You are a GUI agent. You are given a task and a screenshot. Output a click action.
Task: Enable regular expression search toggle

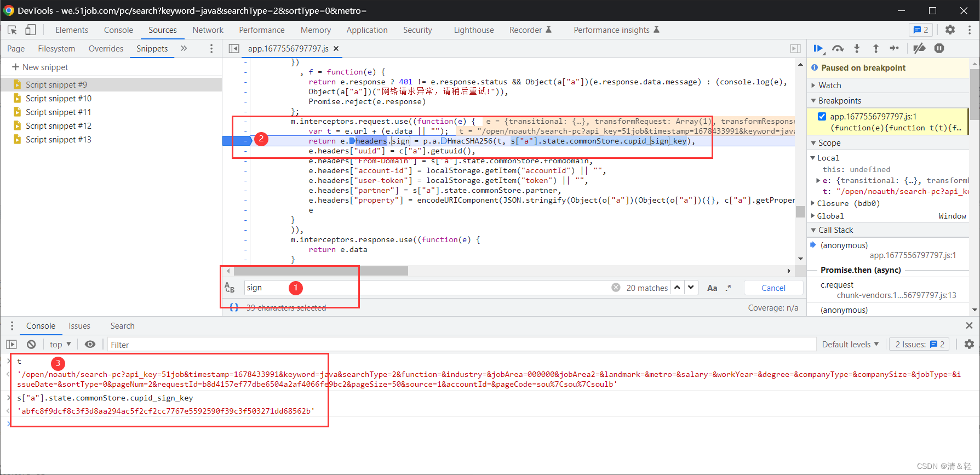[728, 288]
